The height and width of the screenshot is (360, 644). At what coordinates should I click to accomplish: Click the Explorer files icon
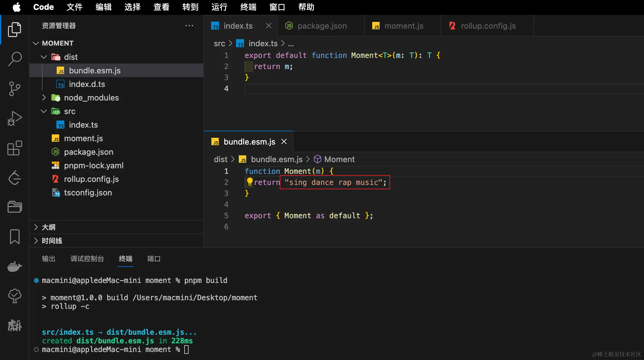pyautogui.click(x=14, y=30)
